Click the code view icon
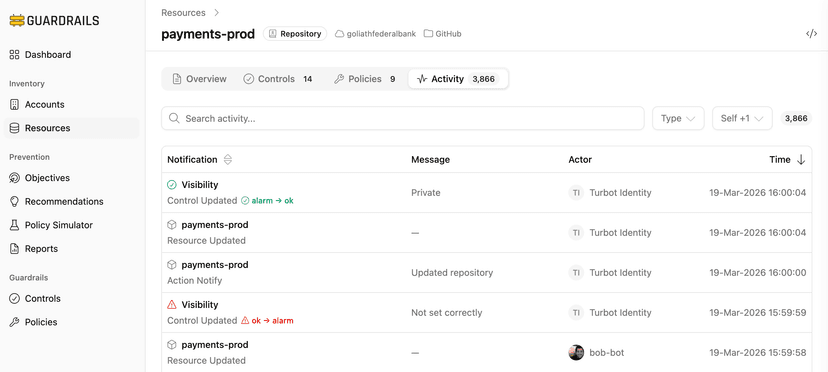Screen dimensions: 828x372 (811, 34)
